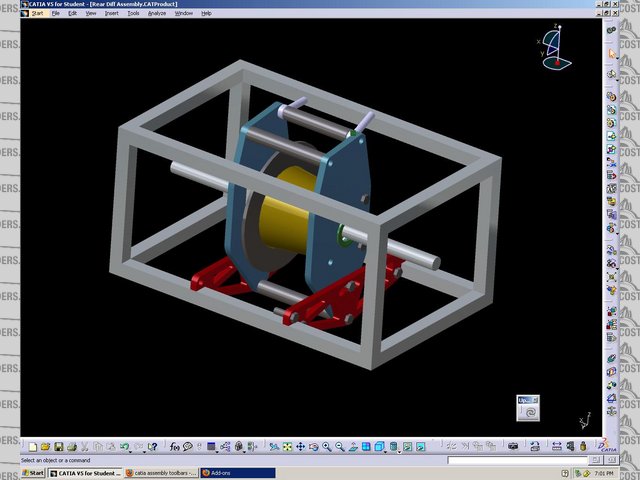Open a file with the folder icon
The image size is (640, 480).
45,447
